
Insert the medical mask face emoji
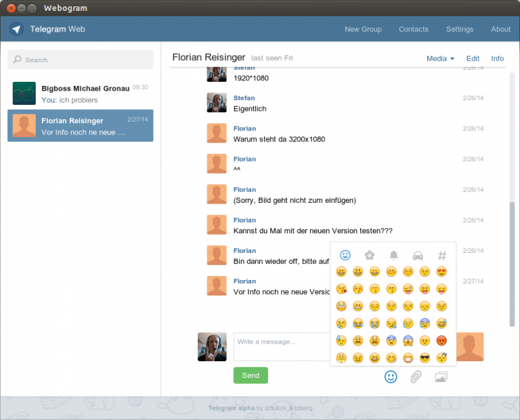coord(408,358)
